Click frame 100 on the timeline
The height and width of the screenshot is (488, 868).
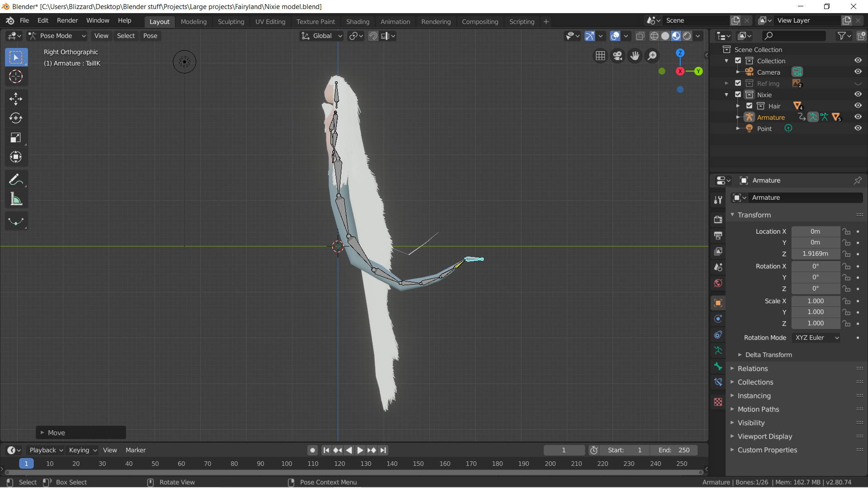coord(287,464)
